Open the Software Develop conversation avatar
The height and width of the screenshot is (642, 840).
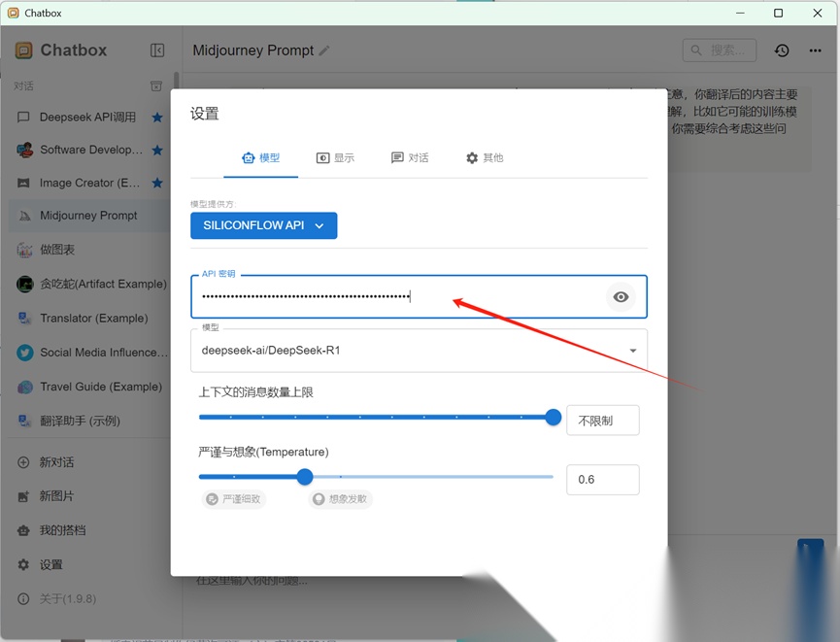coord(24,150)
